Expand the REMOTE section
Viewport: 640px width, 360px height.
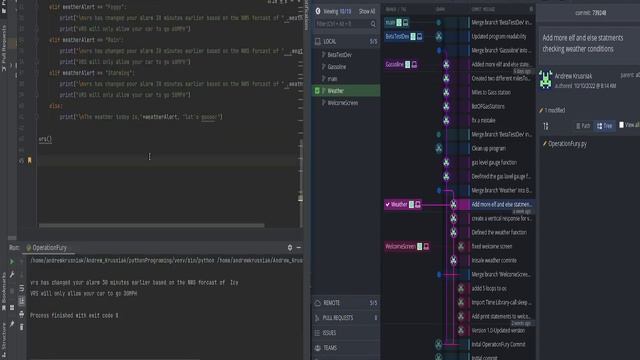click(346, 303)
